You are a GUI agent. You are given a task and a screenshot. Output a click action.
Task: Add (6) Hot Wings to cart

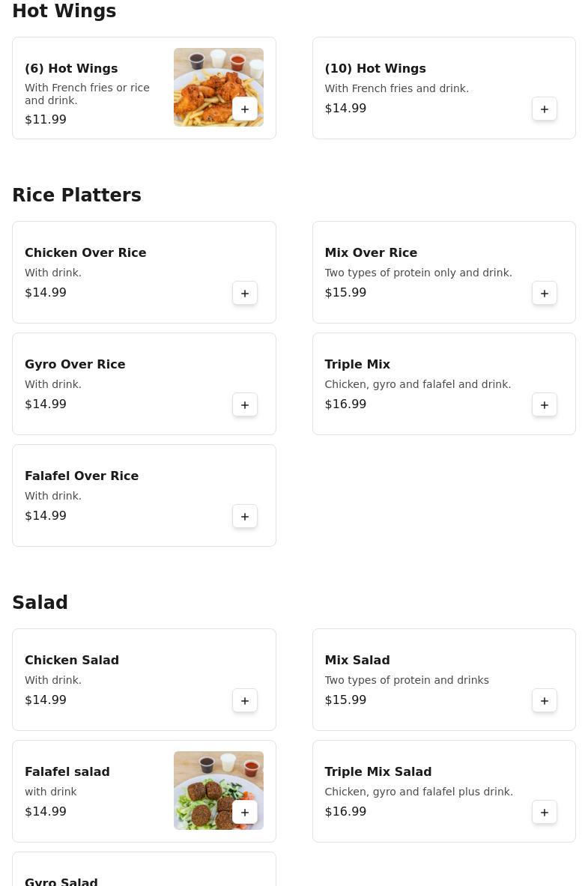(x=245, y=109)
